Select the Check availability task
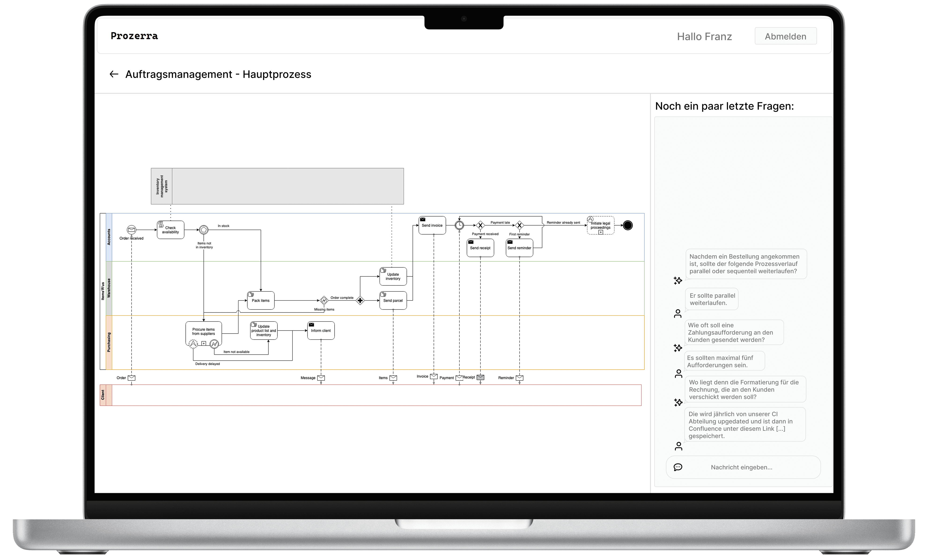 170,230
